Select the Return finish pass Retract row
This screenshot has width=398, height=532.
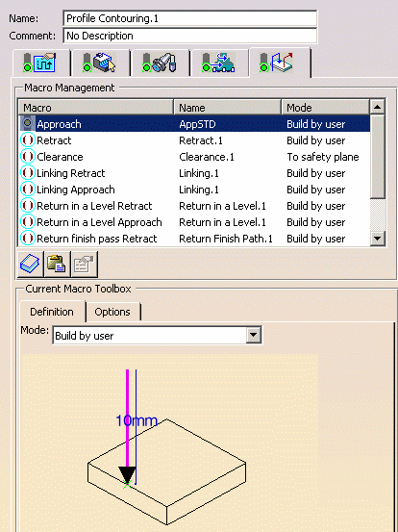pyautogui.click(x=195, y=239)
